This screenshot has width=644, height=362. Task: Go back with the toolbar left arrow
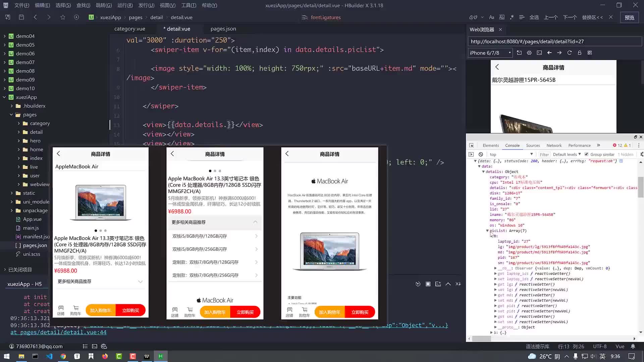coord(35,17)
